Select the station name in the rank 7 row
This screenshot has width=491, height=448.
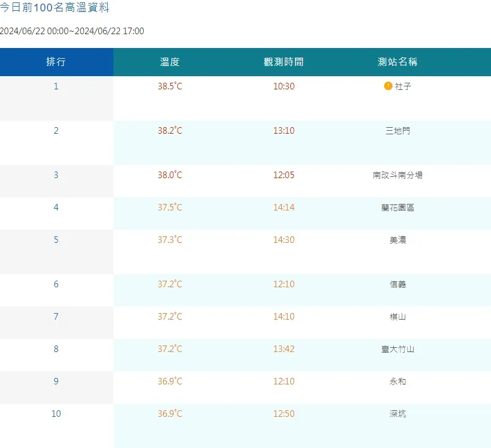tap(397, 317)
